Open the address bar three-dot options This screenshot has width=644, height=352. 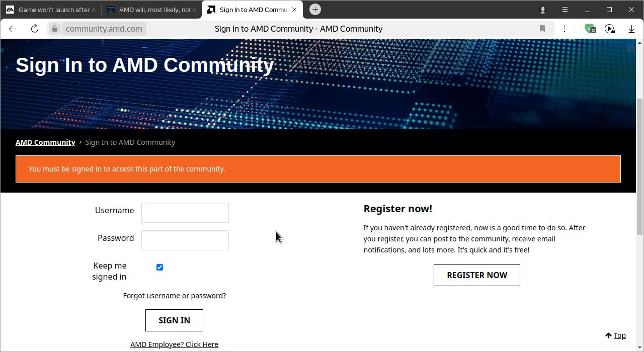tap(565, 29)
